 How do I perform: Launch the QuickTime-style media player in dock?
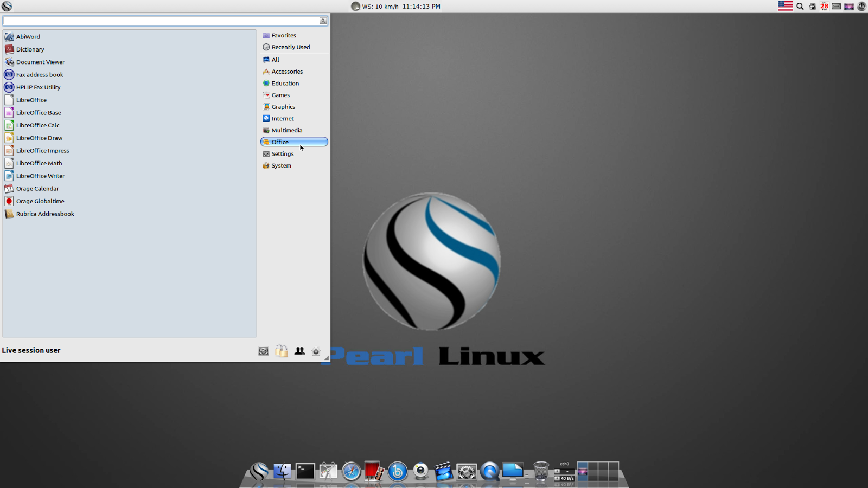click(489, 471)
